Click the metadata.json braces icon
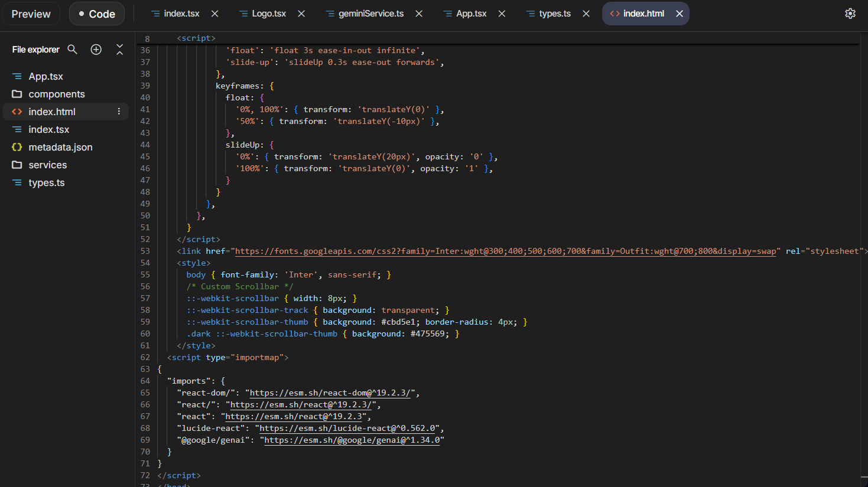 tap(17, 147)
